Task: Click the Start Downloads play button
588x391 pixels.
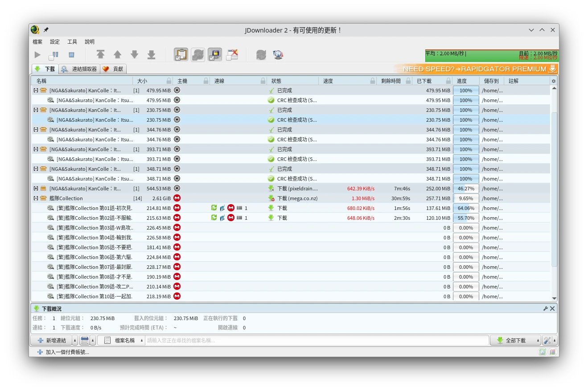Action: [37, 55]
